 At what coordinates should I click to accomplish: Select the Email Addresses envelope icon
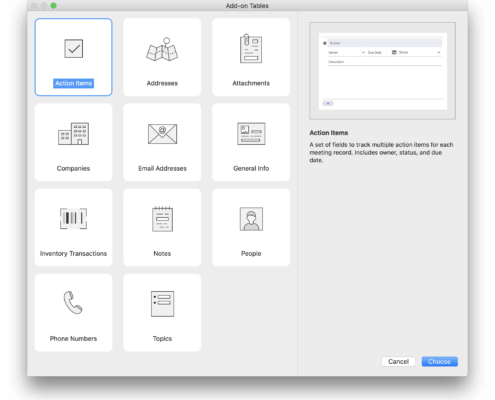[162, 134]
